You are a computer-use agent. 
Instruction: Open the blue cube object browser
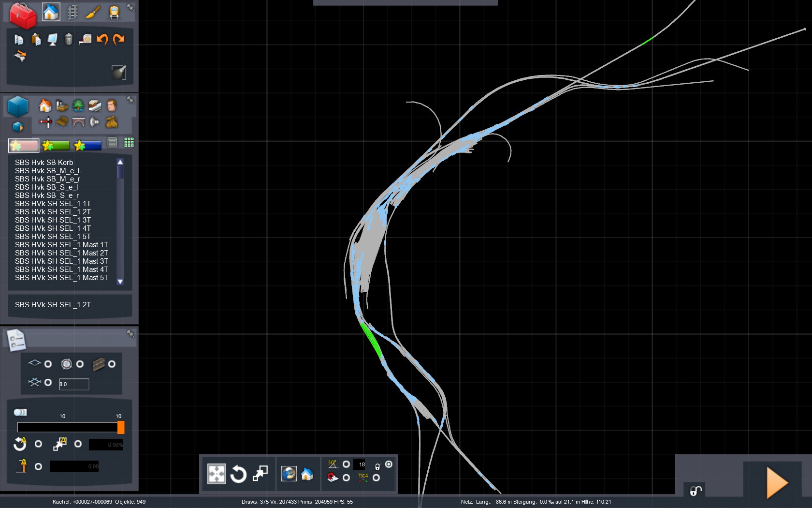coord(18,106)
